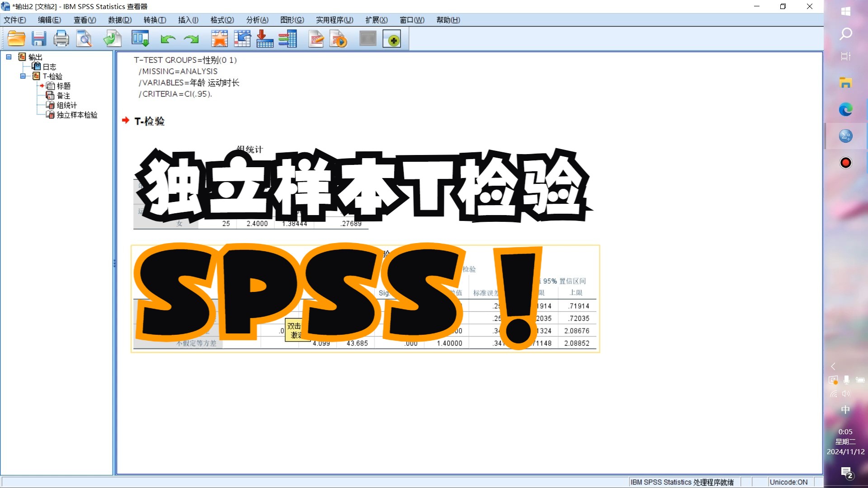Select 独立样本检验 in the outline
868x488 pixels.
click(x=77, y=115)
